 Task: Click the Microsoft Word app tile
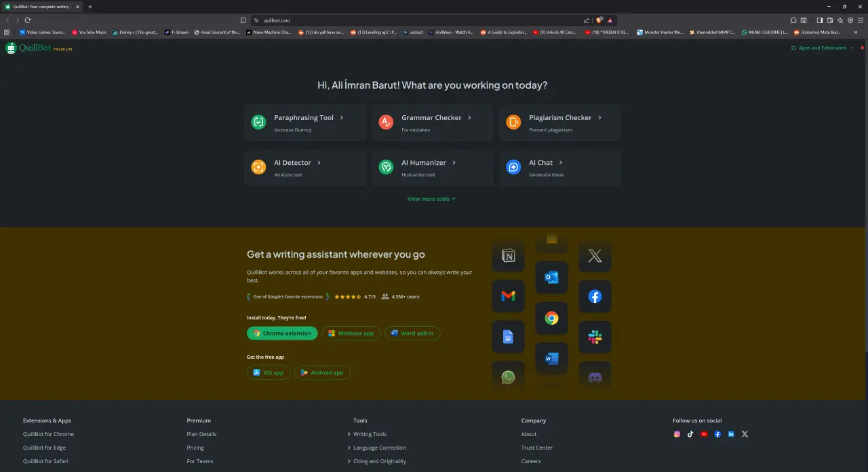click(x=551, y=359)
